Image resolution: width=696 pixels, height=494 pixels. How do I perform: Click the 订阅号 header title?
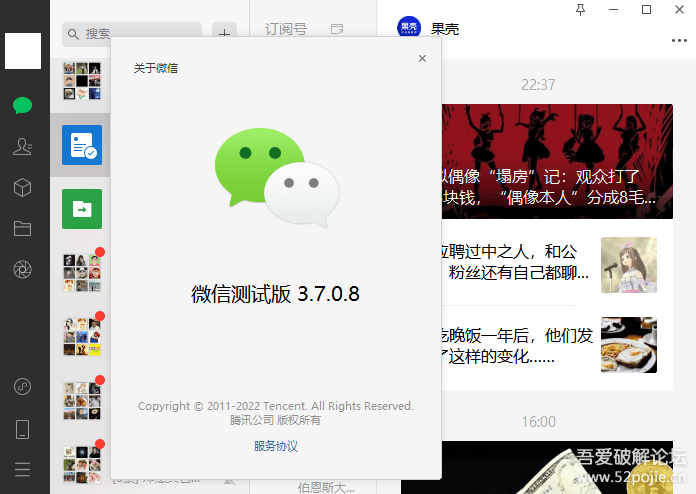286,29
